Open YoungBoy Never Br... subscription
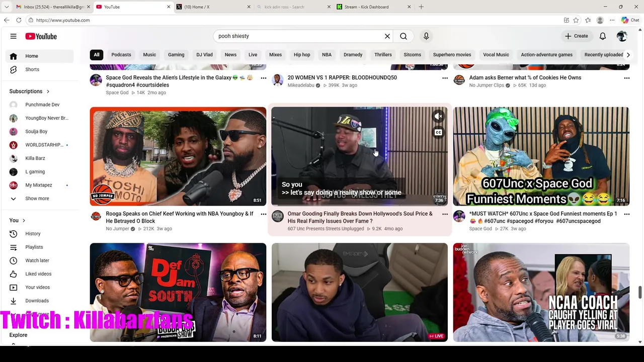The height and width of the screenshot is (362, 644). 40,118
